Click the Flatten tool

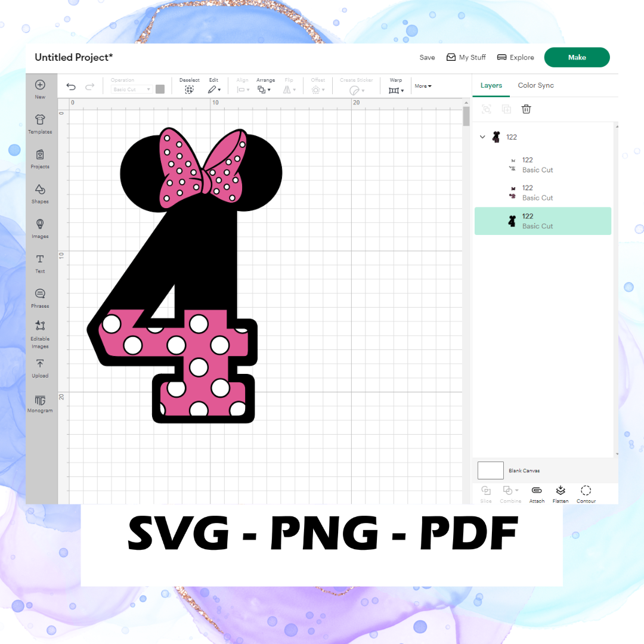(x=561, y=494)
